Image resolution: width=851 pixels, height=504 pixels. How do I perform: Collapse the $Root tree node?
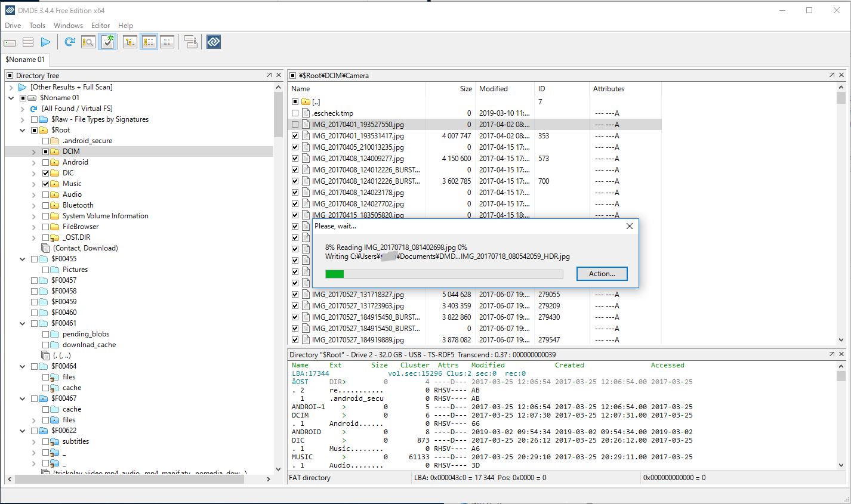(23, 130)
